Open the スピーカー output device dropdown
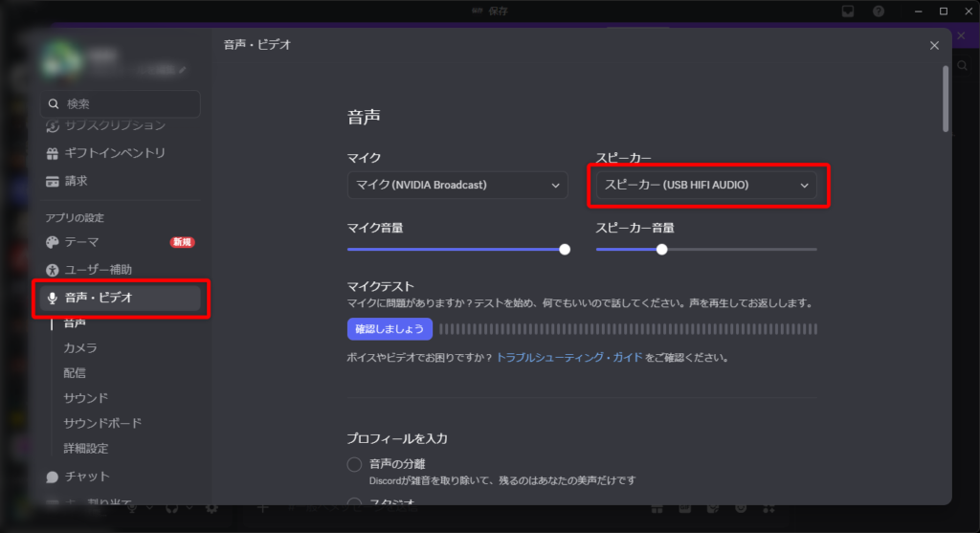 (705, 185)
